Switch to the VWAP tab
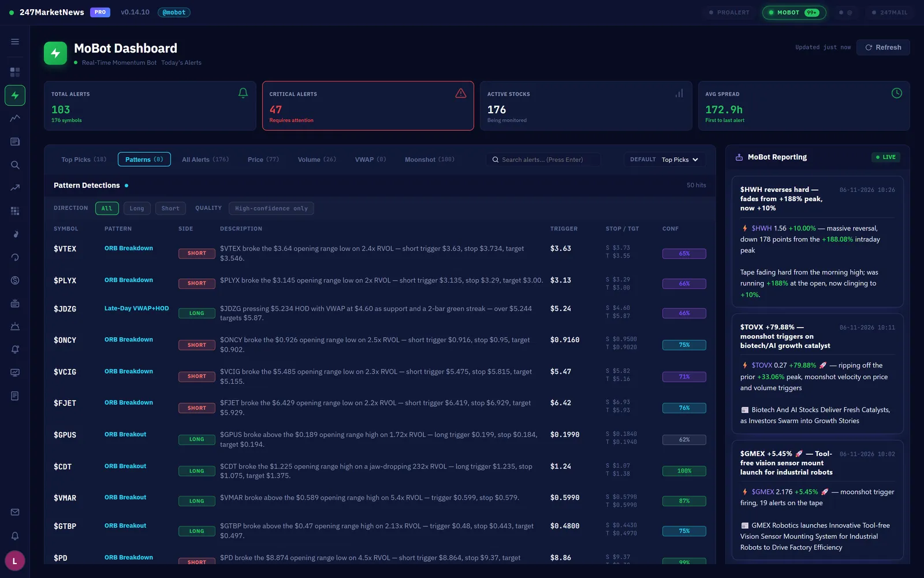The image size is (924, 578). (x=370, y=160)
